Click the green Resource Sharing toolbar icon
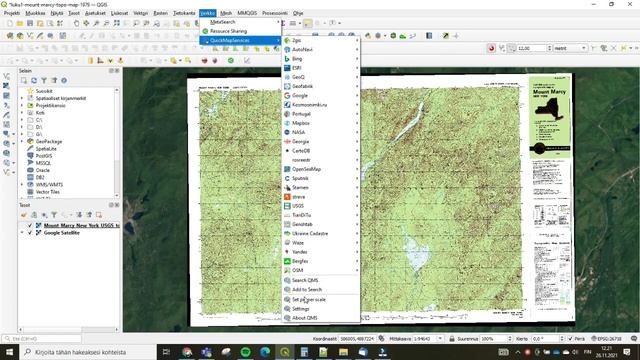Viewport: 640px width, 360px height. coord(231,60)
